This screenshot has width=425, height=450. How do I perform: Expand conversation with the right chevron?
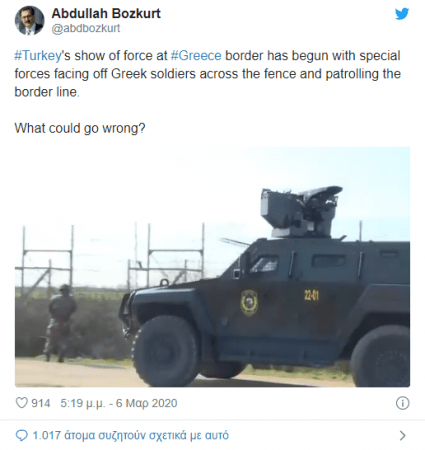pos(403,435)
